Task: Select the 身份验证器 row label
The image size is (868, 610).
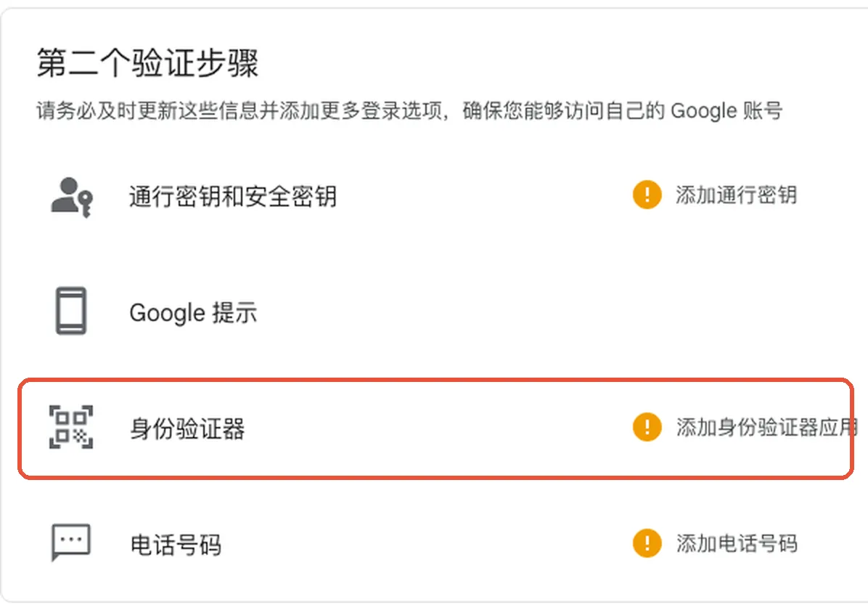Action: pos(187,429)
